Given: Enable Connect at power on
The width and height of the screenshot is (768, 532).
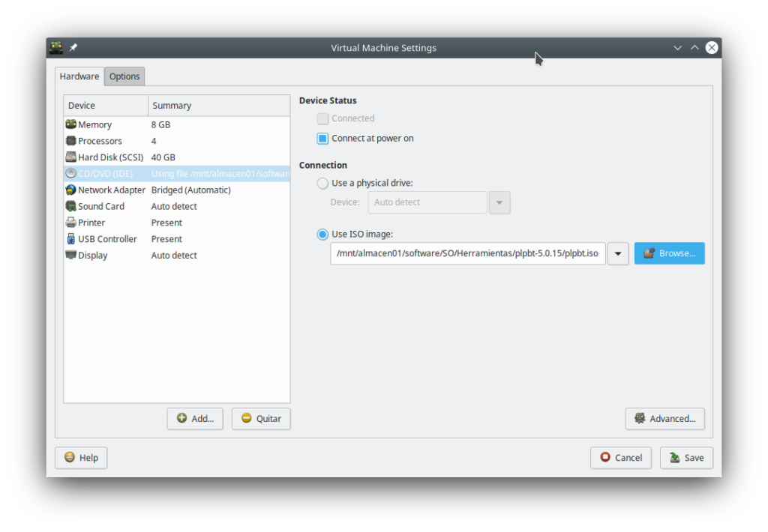Looking at the screenshot, I should coord(323,138).
